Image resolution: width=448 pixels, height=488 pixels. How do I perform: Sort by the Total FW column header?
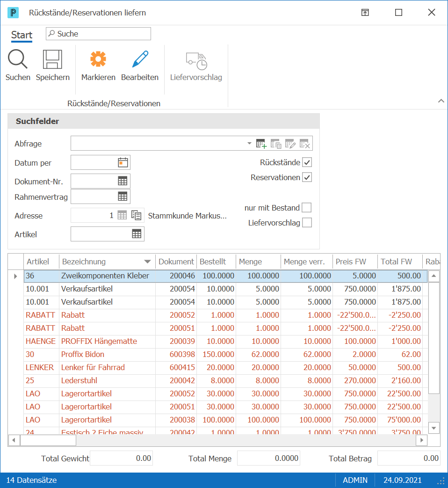click(400, 262)
